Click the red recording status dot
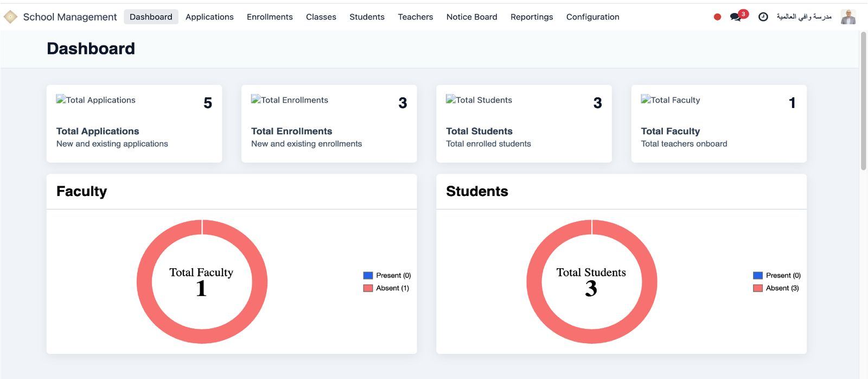Image resolution: width=868 pixels, height=379 pixels. pos(717,17)
